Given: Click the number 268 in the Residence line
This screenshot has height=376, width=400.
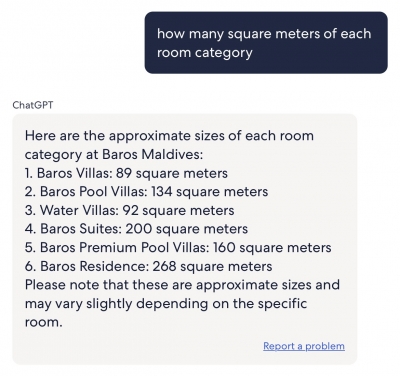Looking at the screenshot, I should [164, 266].
